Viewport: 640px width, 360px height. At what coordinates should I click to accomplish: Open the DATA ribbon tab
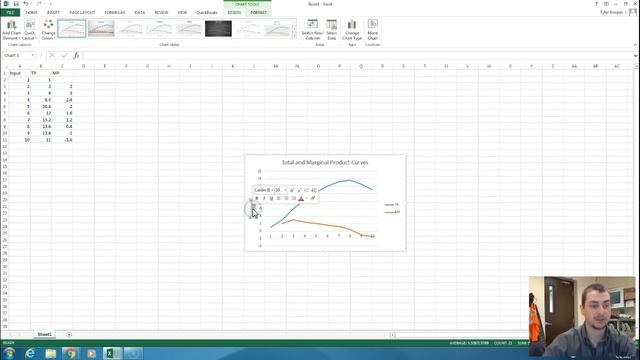pyautogui.click(x=140, y=12)
